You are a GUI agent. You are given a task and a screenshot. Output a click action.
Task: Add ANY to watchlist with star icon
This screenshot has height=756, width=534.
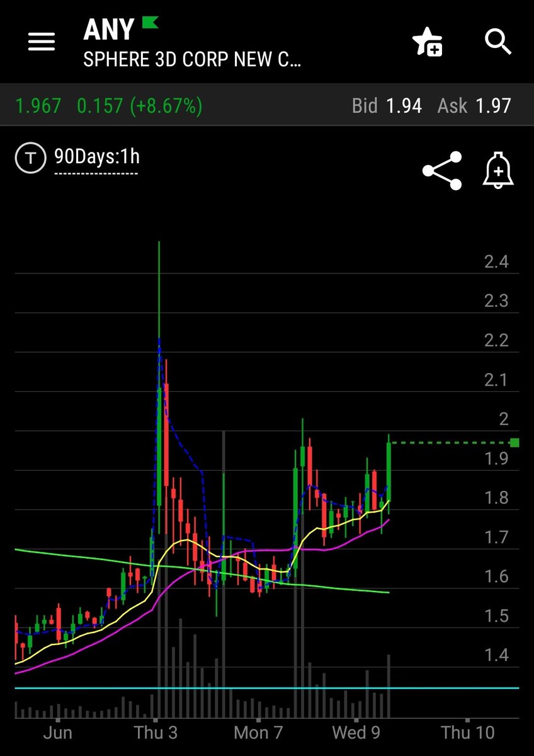click(x=428, y=43)
